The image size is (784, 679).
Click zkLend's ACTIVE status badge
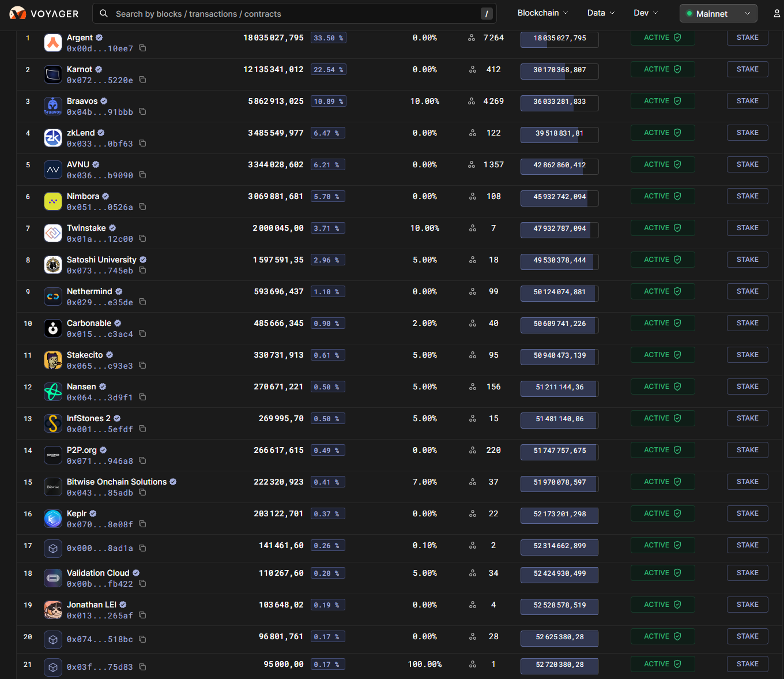point(662,133)
